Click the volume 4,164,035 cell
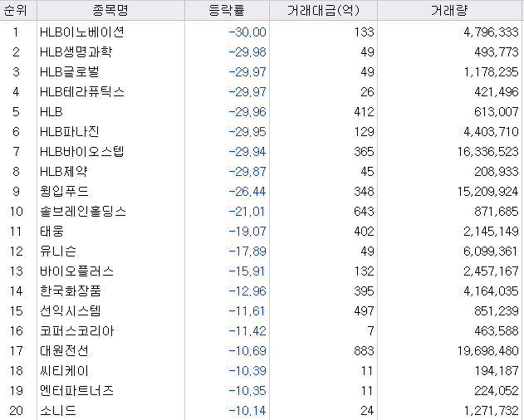The width and height of the screenshot is (524, 420). [x=491, y=291]
